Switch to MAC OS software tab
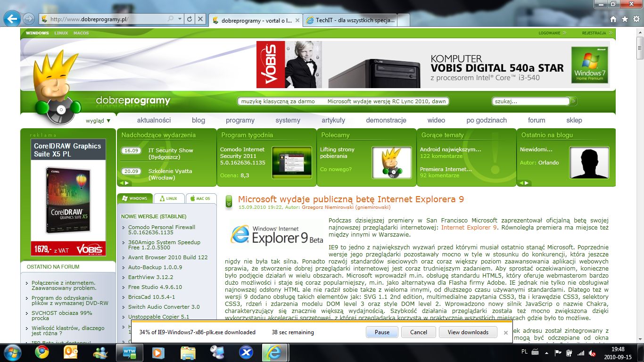Viewport: 644px width, 362px height. (x=201, y=198)
